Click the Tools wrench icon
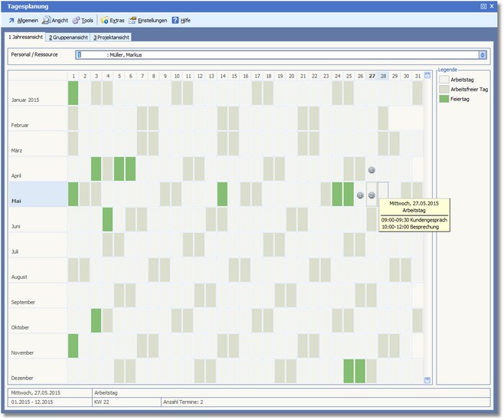This screenshot has height=420, width=504. coord(76,20)
